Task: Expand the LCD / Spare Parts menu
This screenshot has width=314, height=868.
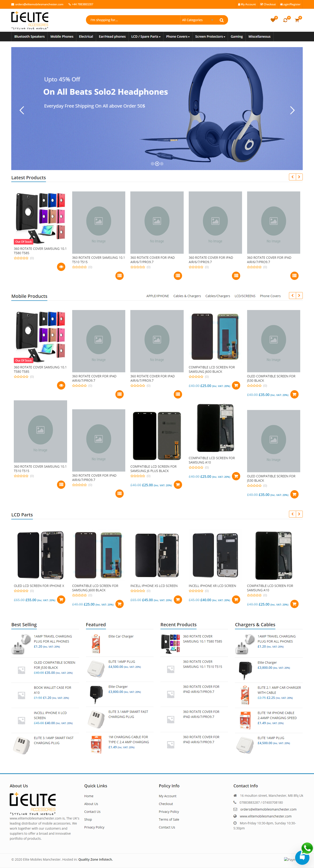Action: point(146,36)
